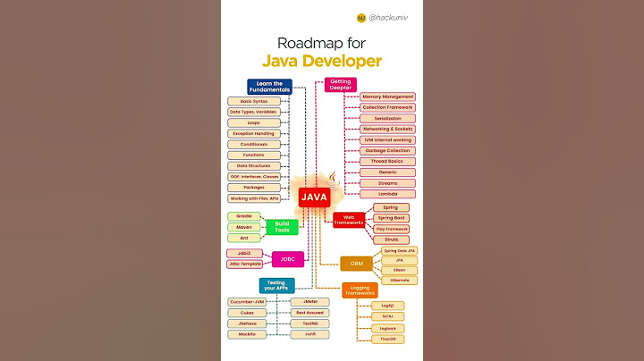644x361 pixels.
Task: Click the 'Ant' box
Action: [x=244, y=238]
